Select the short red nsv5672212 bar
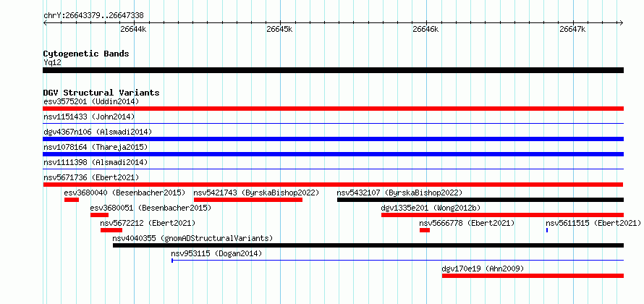The height and width of the screenshot is (304, 644). [111, 230]
